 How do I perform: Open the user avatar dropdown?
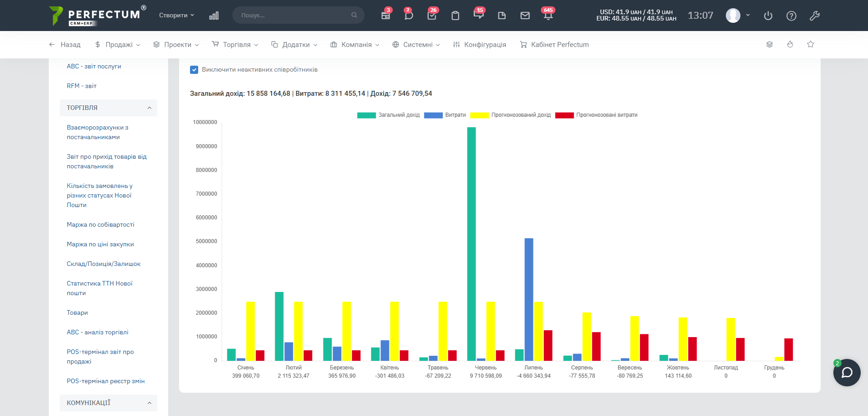(x=738, y=16)
